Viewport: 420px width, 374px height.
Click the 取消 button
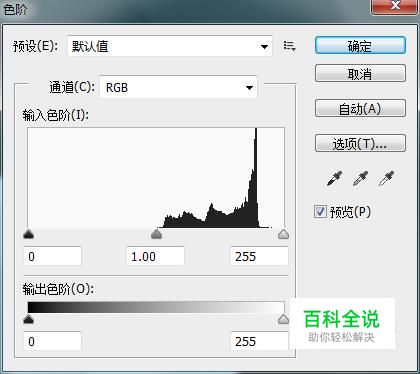tap(360, 73)
